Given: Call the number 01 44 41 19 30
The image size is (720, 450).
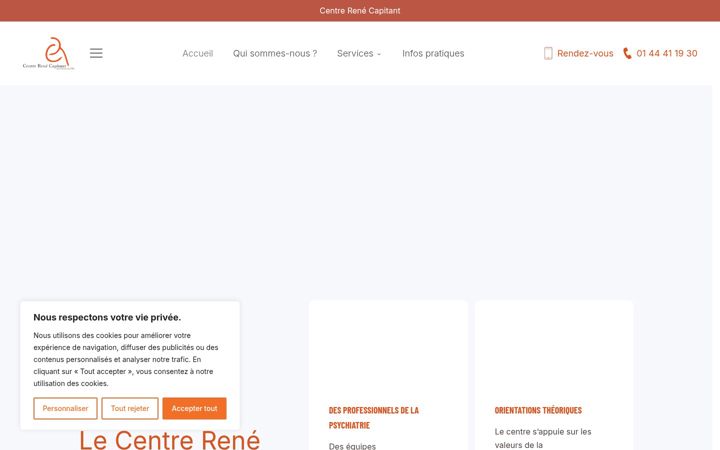Looking at the screenshot, I should click(x=667, y=53).
